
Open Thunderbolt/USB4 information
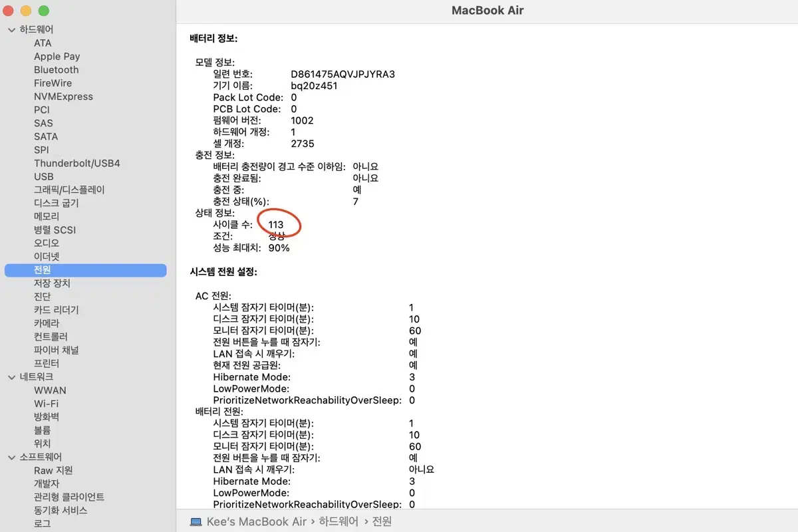[x=77, y=163]
